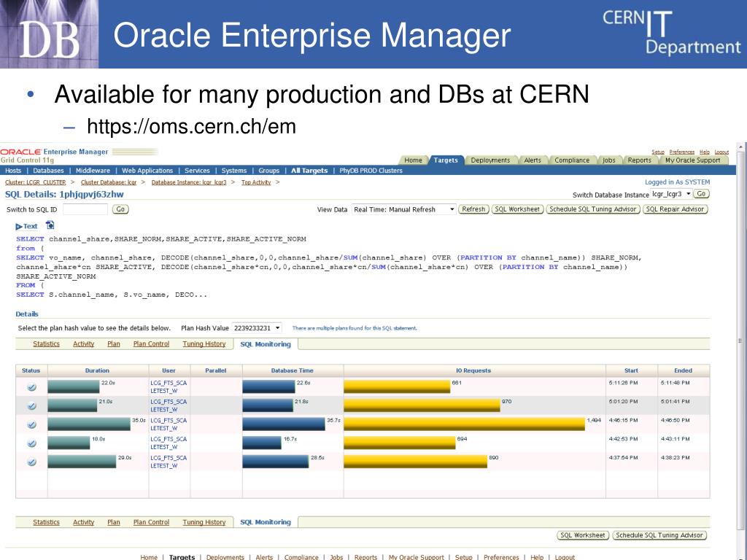The width and height of the screenshot is (747, 560).
Task: Click the Refresh button
Action: [473, 209]
